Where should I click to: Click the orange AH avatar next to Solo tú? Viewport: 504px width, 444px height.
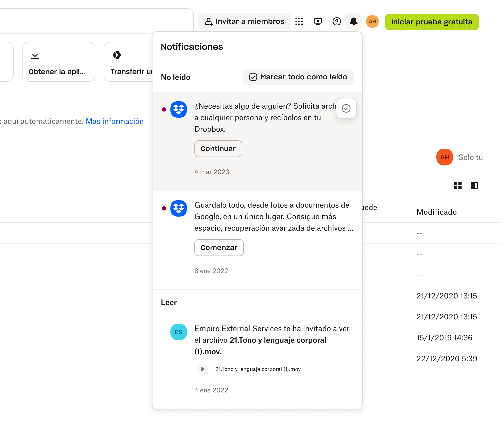click(x=445, y=157)
